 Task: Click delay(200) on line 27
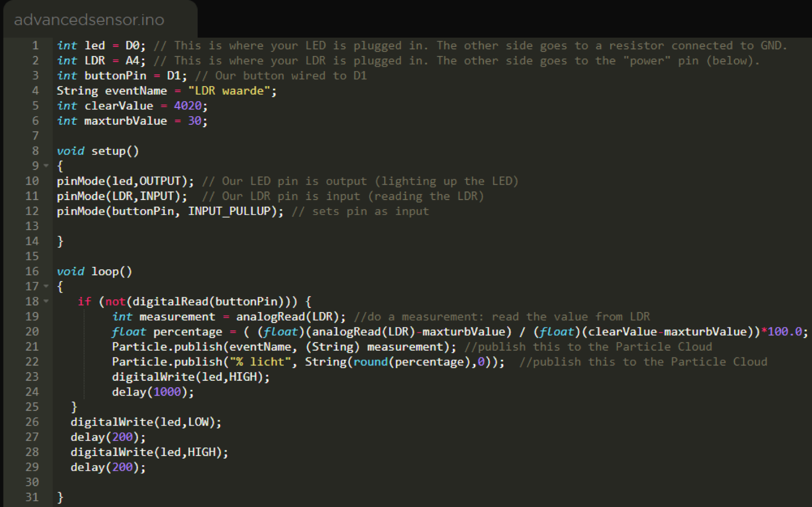click(108, 437)
